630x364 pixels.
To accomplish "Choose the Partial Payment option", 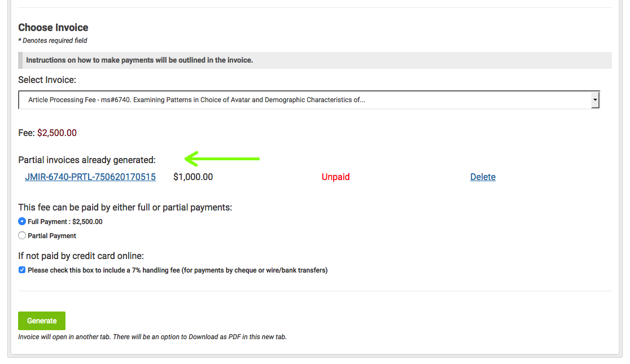I will (22, 235).
